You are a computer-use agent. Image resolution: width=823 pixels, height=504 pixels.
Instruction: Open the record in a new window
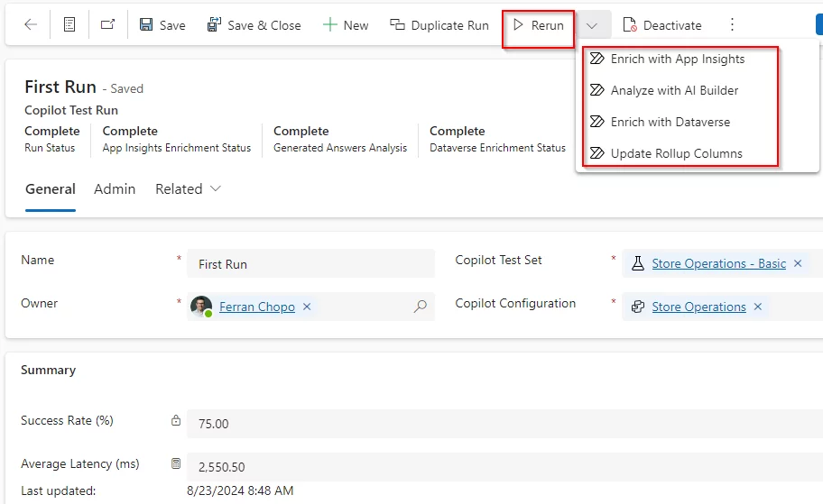coord(108,24)
